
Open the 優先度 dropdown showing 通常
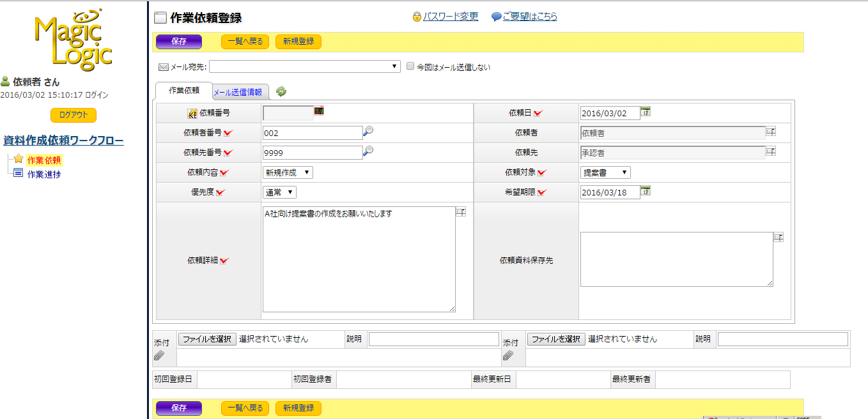tap(279, 192)
